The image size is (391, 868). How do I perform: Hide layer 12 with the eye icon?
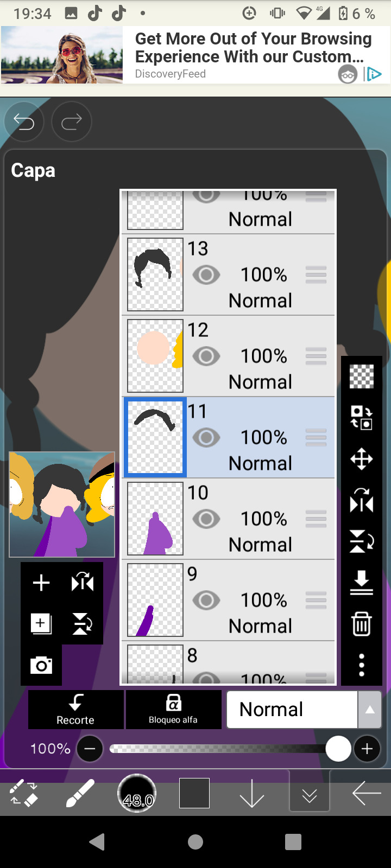206,356
